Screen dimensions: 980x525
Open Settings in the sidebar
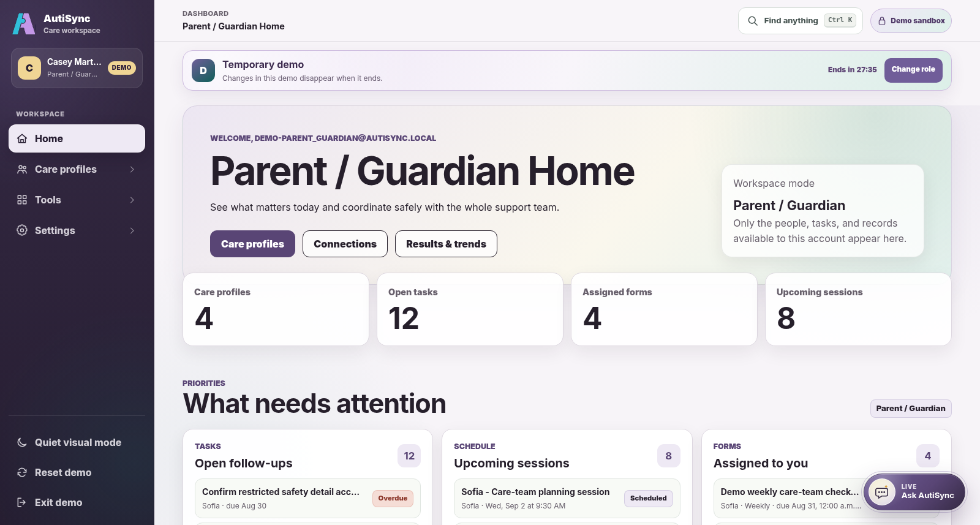(77, 230)
